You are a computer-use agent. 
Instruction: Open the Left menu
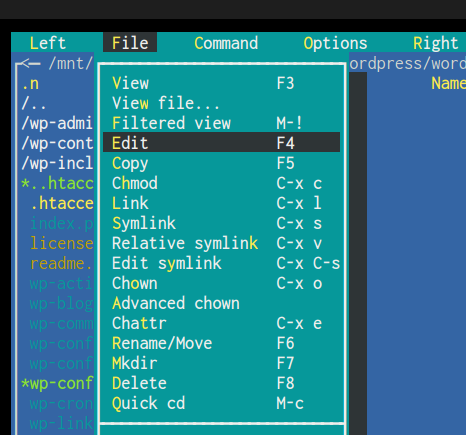(x=48, y=43)
